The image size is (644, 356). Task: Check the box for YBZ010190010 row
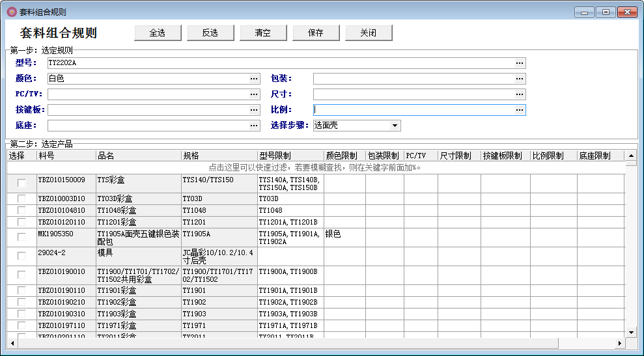[21, 275]
